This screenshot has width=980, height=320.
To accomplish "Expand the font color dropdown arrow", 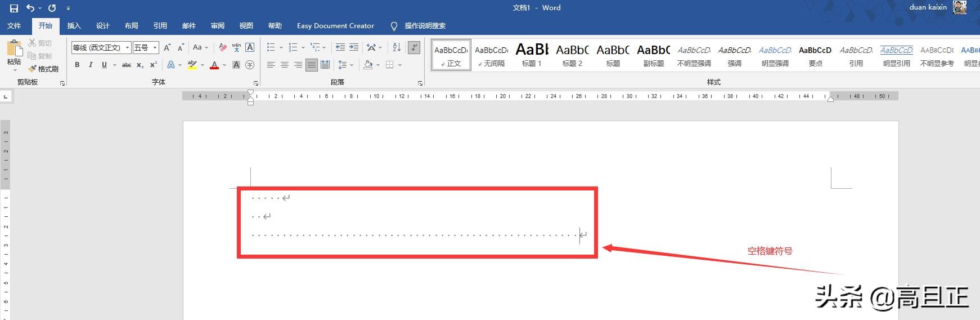I will click(224, 65).
